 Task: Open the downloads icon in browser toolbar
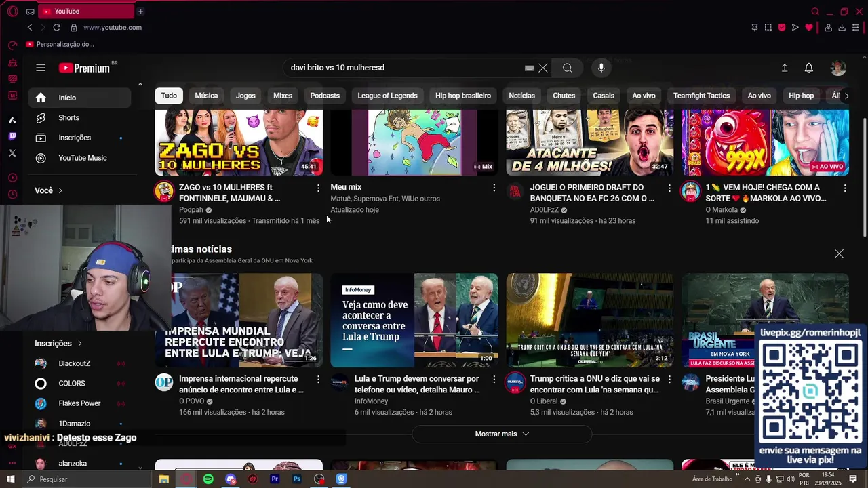point(842,27)
